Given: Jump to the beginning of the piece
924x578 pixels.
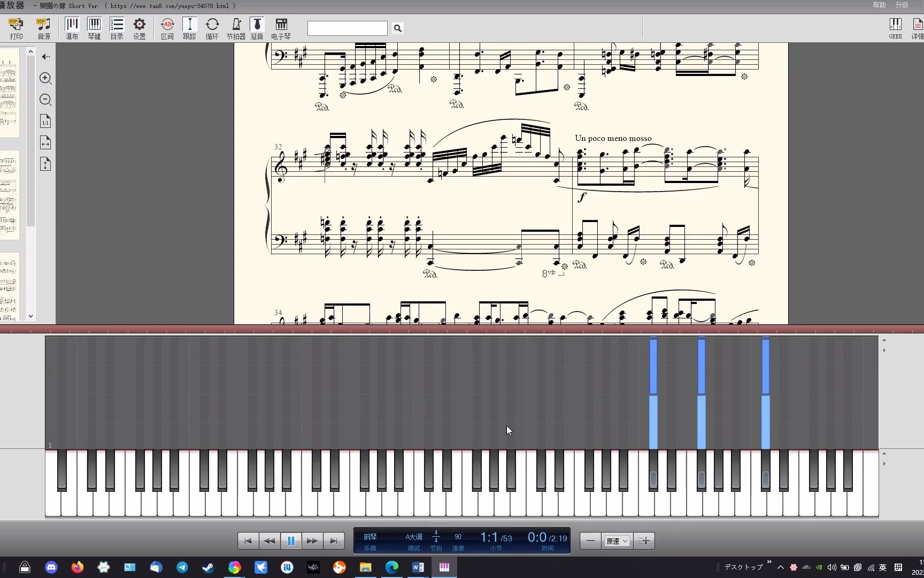Looking at the screenshot, I should click(248, 541).
